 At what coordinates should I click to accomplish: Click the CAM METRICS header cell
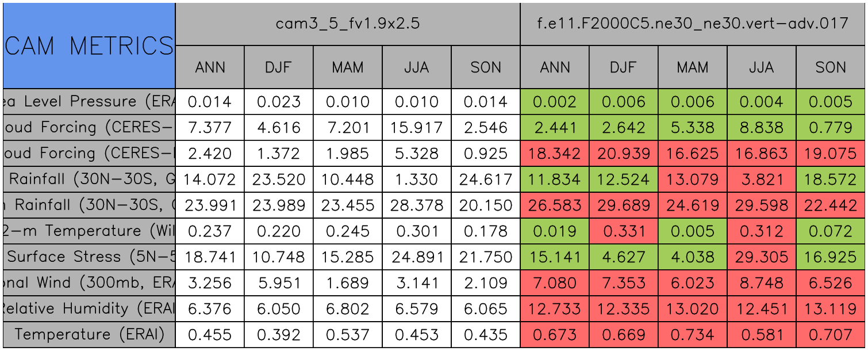tap(89, 45)
